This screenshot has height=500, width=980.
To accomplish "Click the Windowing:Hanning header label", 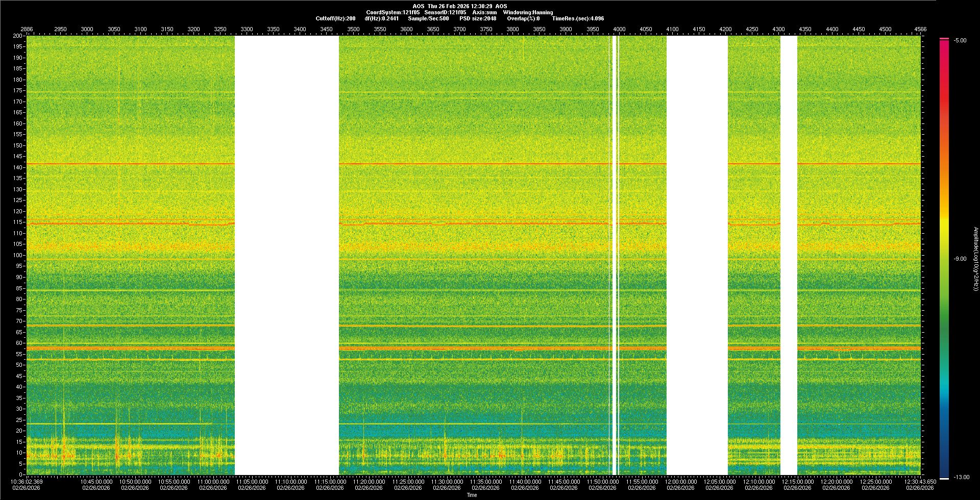I will 528,12.
